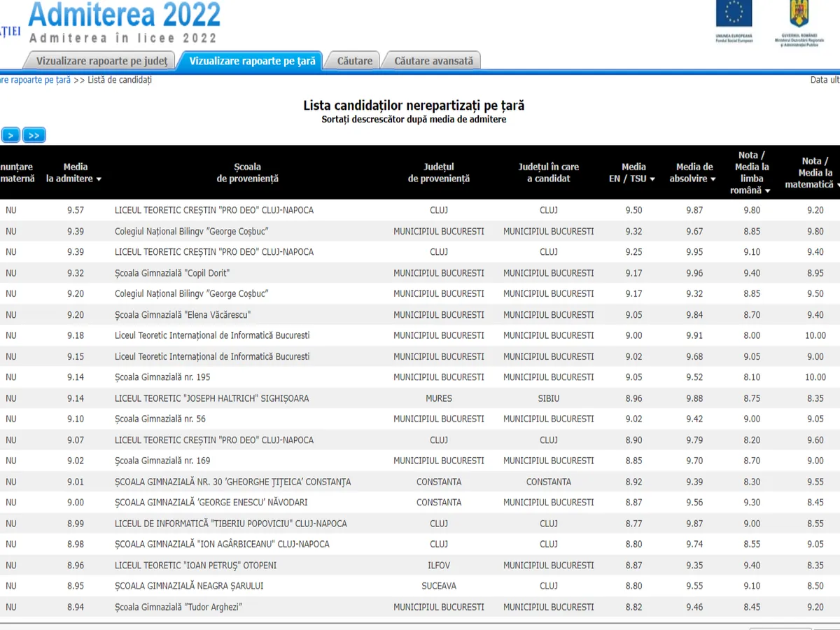The width and height of the screenshot is (840, 630).
Task: Sort by Nota la matematică column
Action: point(809,173)
